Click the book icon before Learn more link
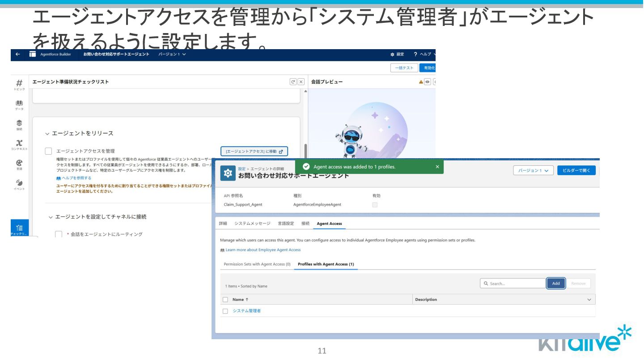The width and height of the screenshot is (644, 362). point(222,250)
